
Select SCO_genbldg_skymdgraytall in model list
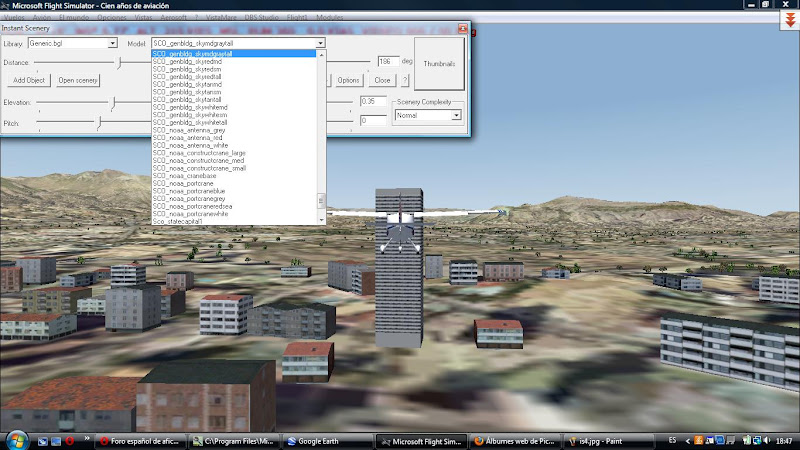[234, 54]
